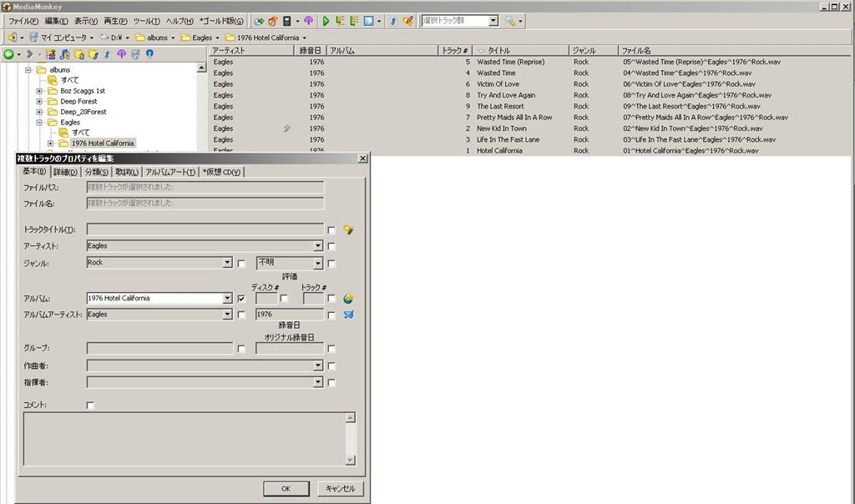Click the tag icon beside track title field
This screenshot has height=504, width=855.
(x=348, y=229)
